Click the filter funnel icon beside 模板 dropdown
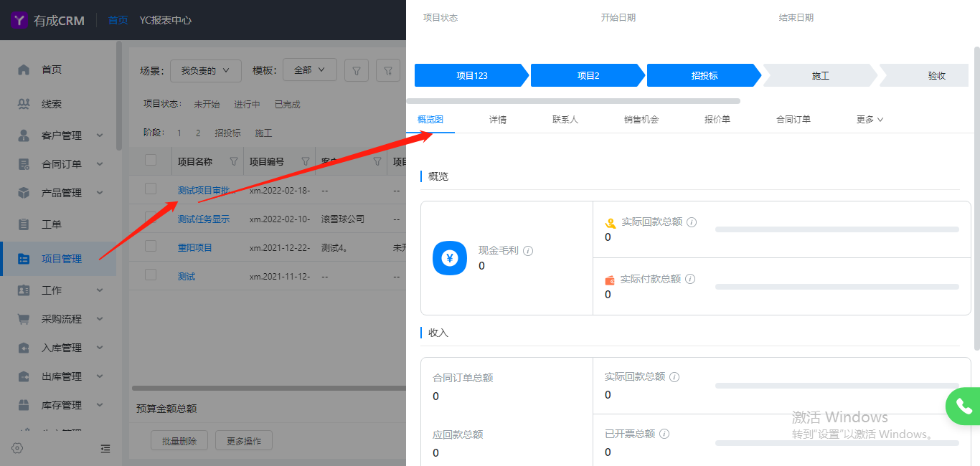Image resolution: width=980 pixels, height=466 pixels. click(x=357, y=70)
